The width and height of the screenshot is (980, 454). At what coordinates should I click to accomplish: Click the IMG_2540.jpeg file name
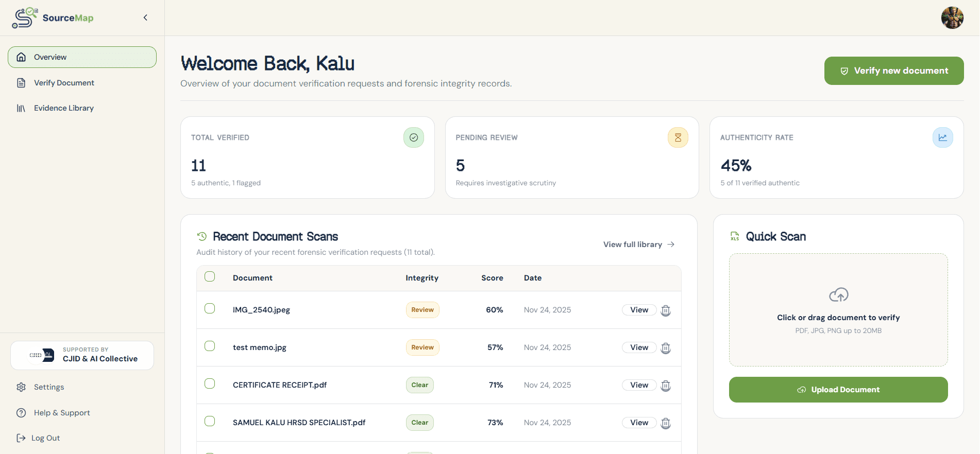pos(261,310)
